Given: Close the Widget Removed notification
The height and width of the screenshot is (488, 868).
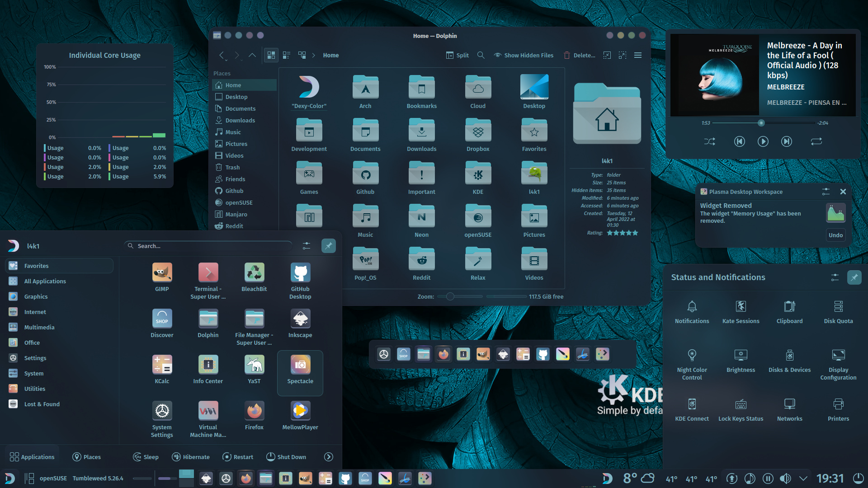Looking at the screenshot, I should point(843,192).
